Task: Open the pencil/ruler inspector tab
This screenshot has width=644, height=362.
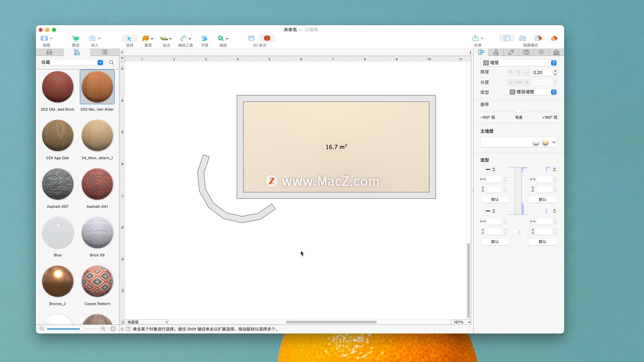Action: click(x=511, y=52)
